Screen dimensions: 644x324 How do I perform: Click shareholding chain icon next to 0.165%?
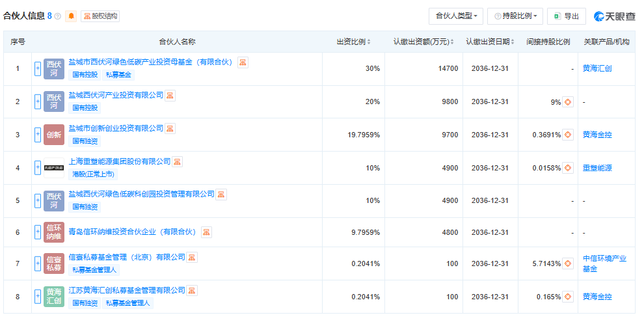click(568, 297)
